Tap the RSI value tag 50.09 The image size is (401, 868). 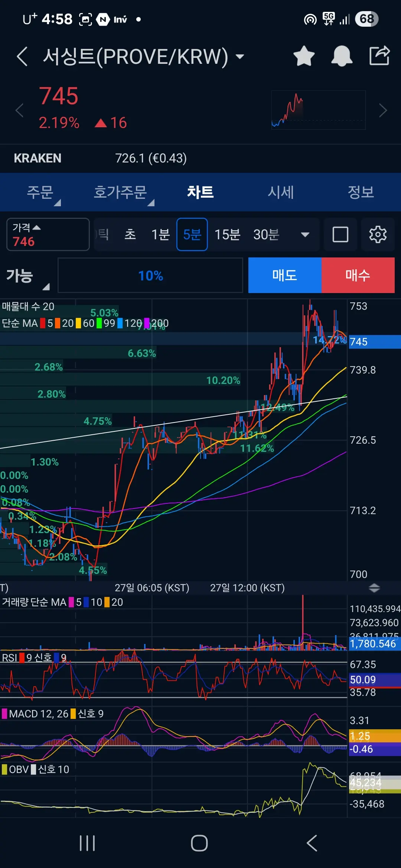pos(375,680)
